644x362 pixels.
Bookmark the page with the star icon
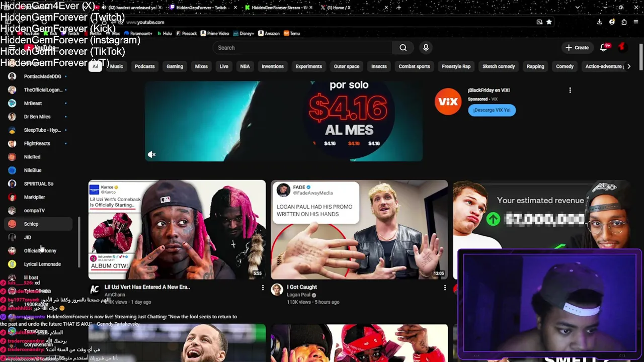pos(549,22)
